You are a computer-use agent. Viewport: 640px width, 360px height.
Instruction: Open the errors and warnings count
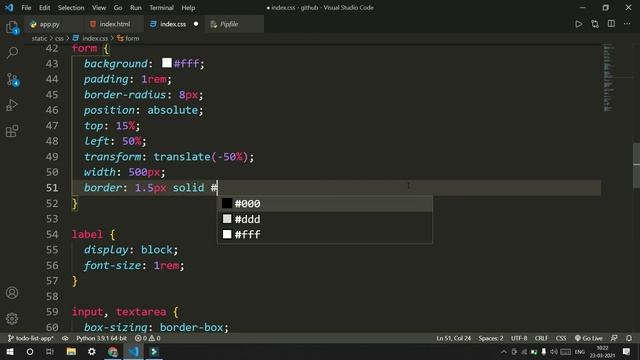147,338
